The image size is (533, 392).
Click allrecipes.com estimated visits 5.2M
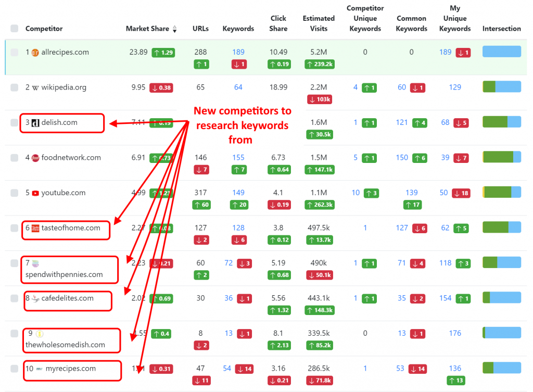319,52
